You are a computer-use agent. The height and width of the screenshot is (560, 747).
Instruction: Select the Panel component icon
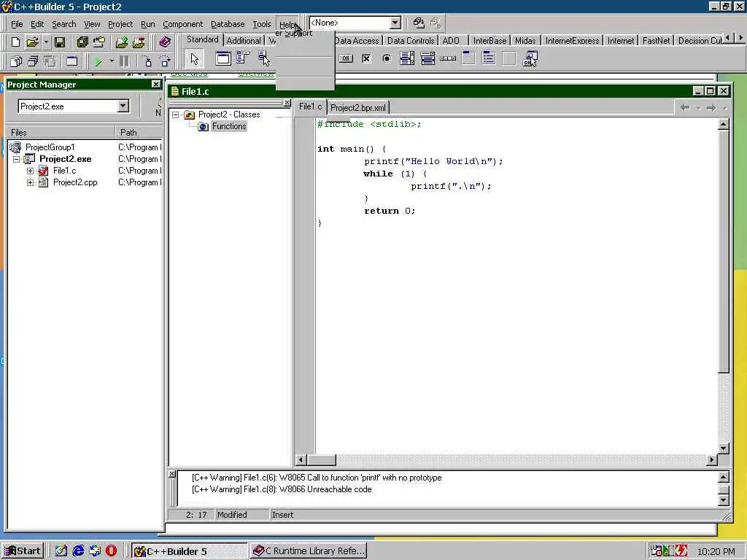509,58
